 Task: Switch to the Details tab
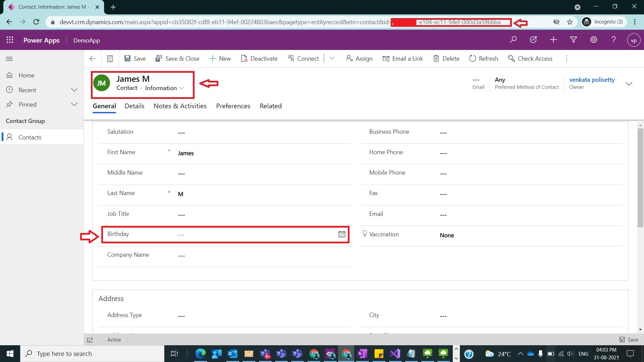[134, 106]
